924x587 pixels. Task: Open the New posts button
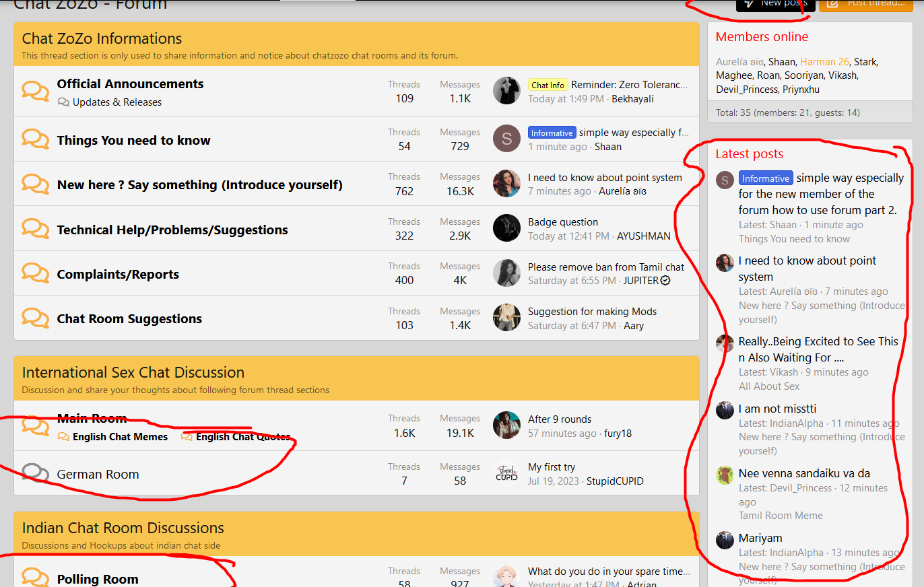(x=775, y=4)
